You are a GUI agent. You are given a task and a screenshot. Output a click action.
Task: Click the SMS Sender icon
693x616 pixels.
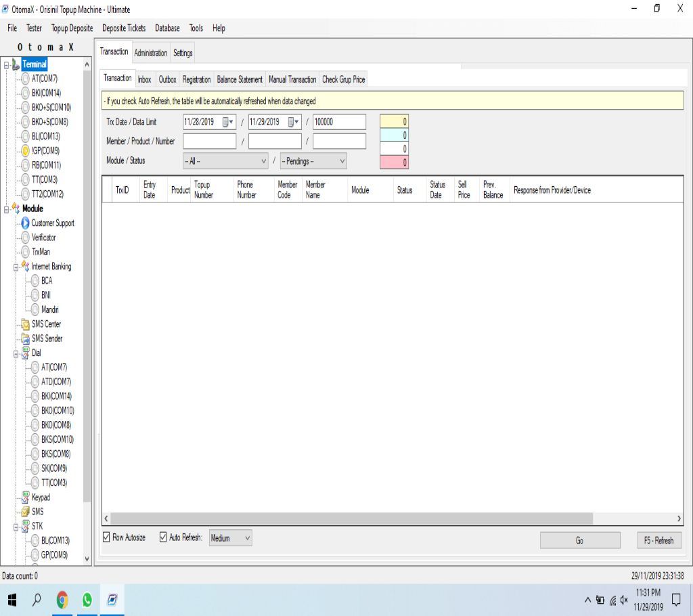[x=26, y=338]
